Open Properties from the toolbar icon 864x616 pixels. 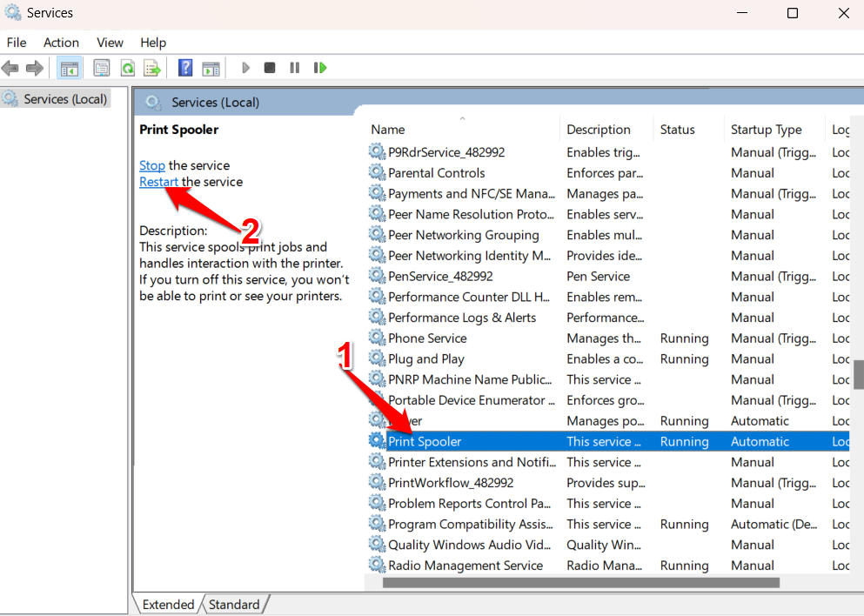pos(102,68)
